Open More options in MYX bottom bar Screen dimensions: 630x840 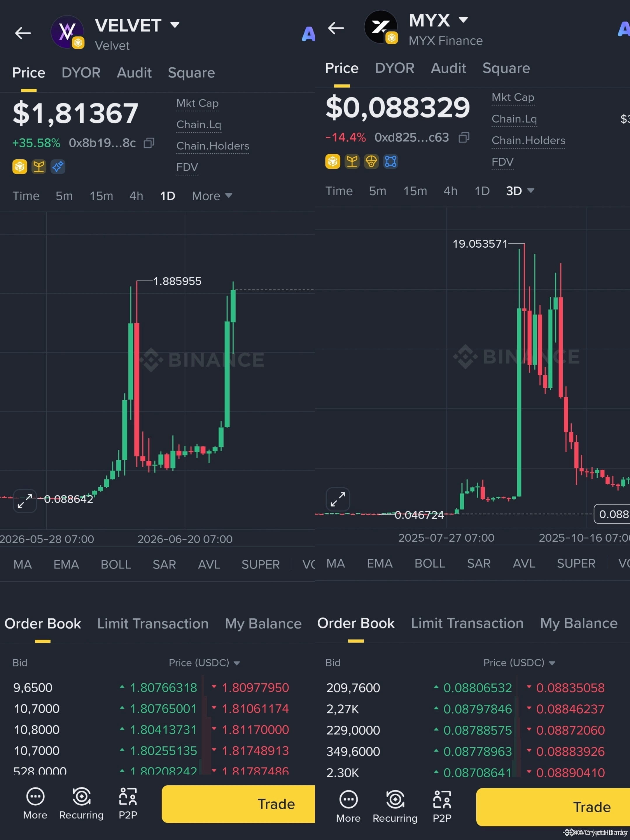(x=348, y=806)
